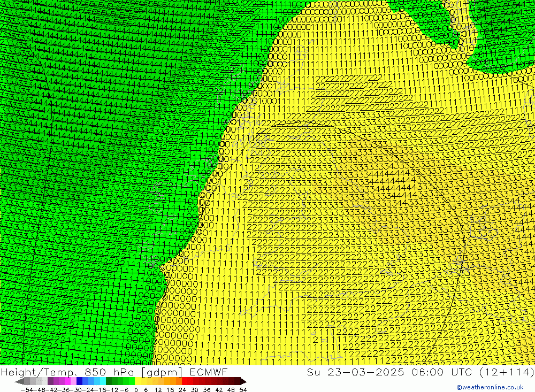Image resolution: width=535 pixels, height=392 pixels.
Task: Click the left grey arrow tip of legend
Action: point(19,381)
